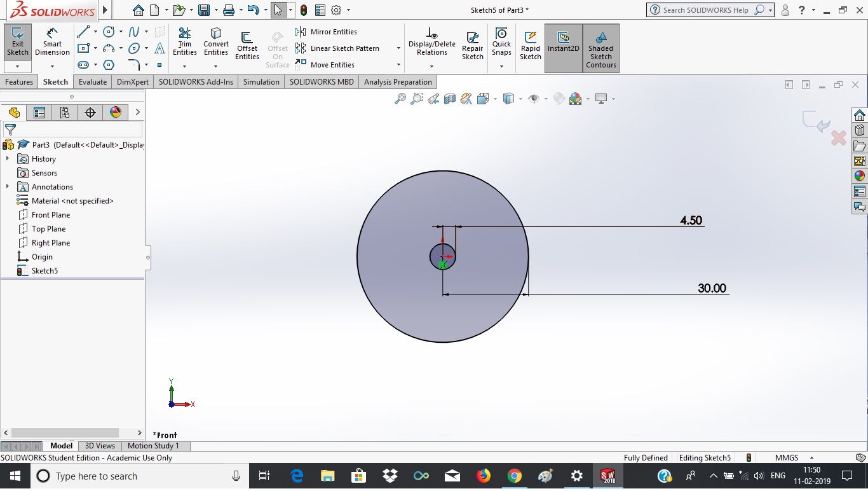The image size is (868, 491).
Task: Click the Linear Sketch Pattern button
Action: click(337, 48)
